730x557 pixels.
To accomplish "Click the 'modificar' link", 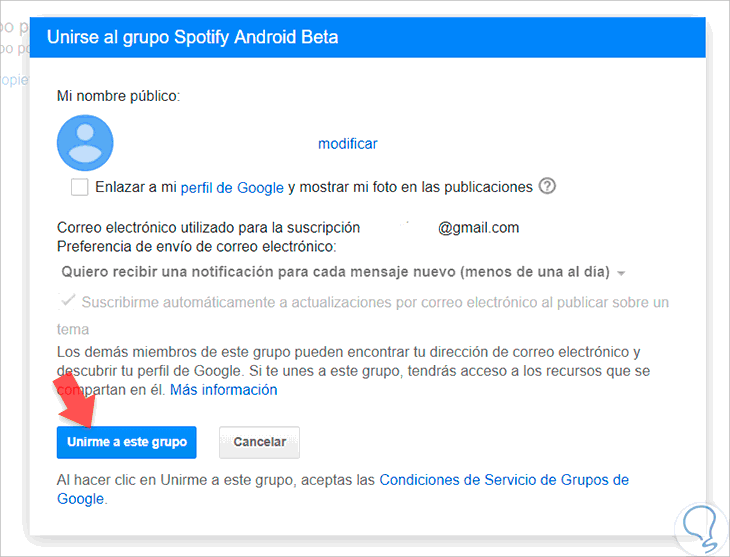I will [x=347, y=144].
